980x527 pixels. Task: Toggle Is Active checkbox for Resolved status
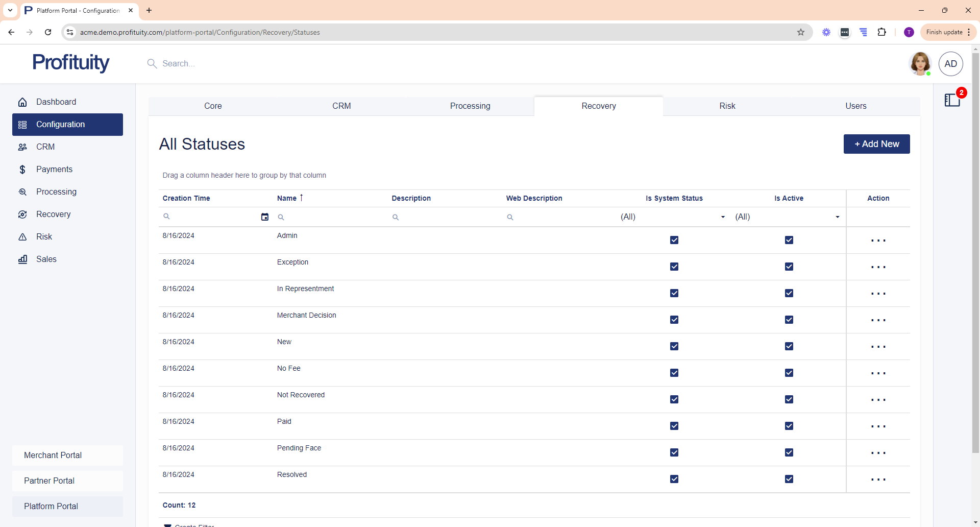(x=789, y=479)
